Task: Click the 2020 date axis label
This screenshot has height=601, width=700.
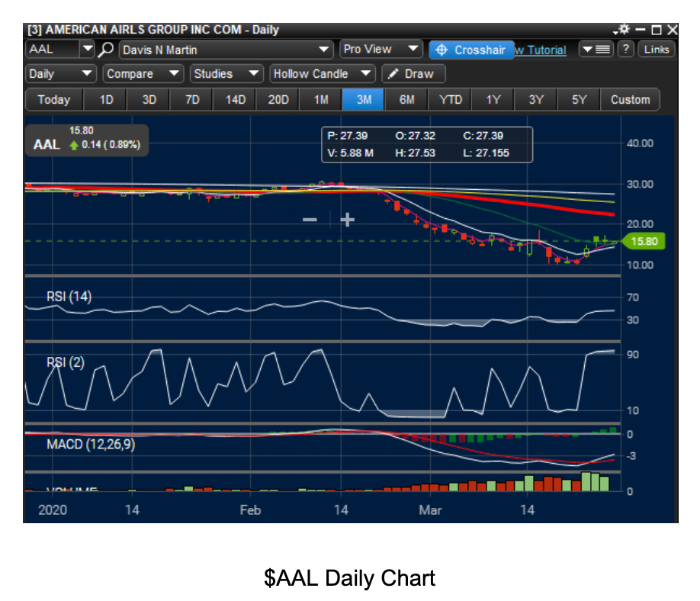Action: pyautogui.click(x=53, y=510)
